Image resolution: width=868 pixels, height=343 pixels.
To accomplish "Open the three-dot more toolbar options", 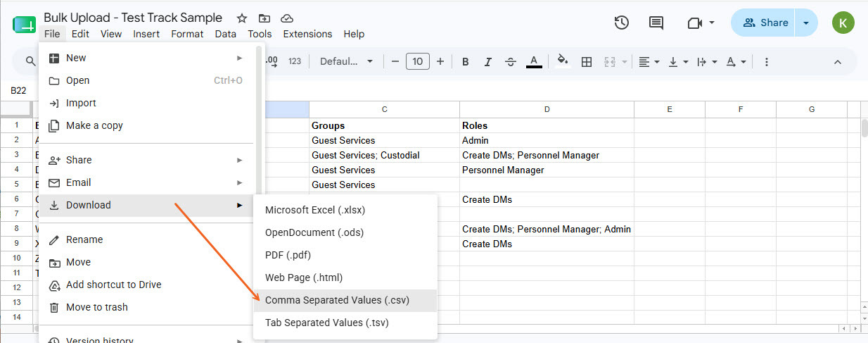I will pos(767,62).
